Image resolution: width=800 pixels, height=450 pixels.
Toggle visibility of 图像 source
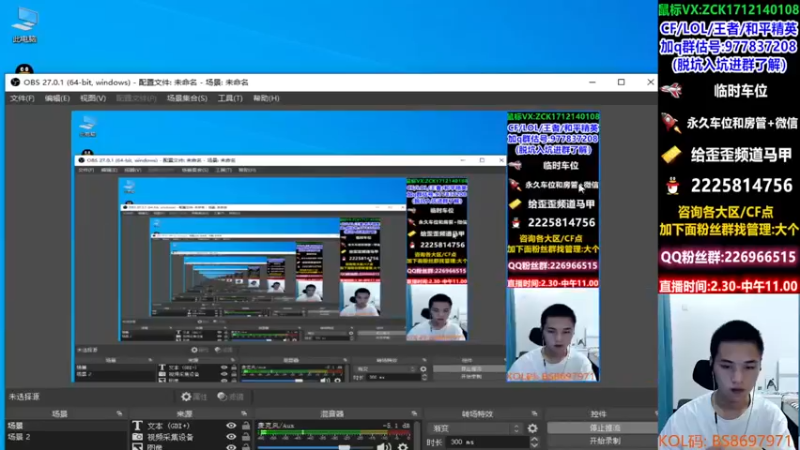coord(231,447)
